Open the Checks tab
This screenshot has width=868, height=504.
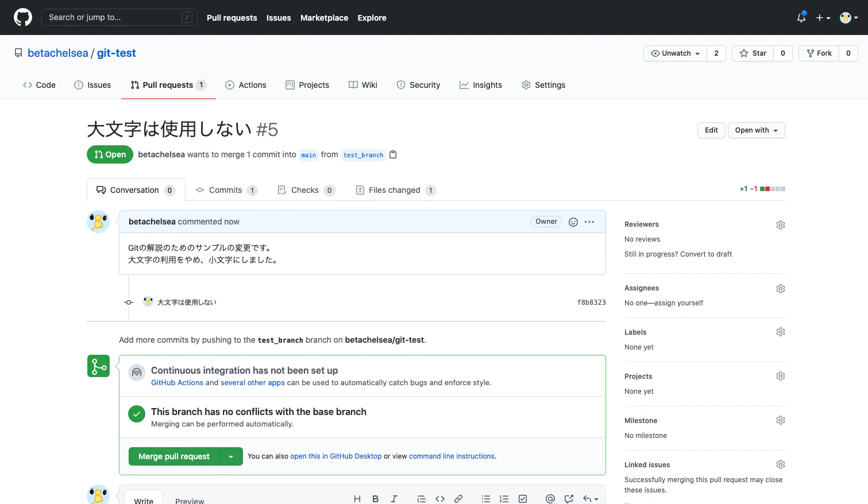(306, 190)
